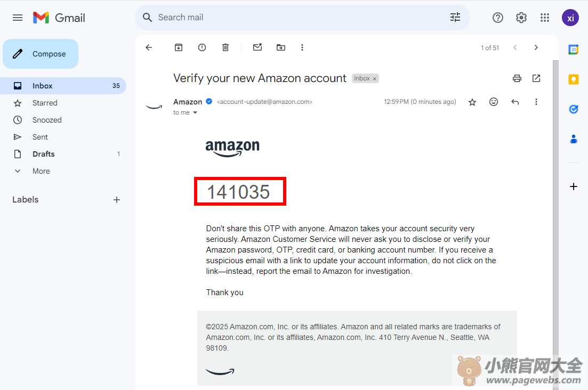Go back to inbox with back arrow
Viewport: 588px width, 390px height.
pyautogui.click(x=149, y=47)
